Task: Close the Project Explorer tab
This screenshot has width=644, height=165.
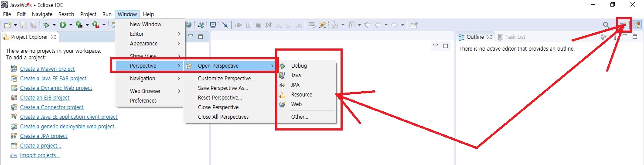Action: click(x=54, y=37)
